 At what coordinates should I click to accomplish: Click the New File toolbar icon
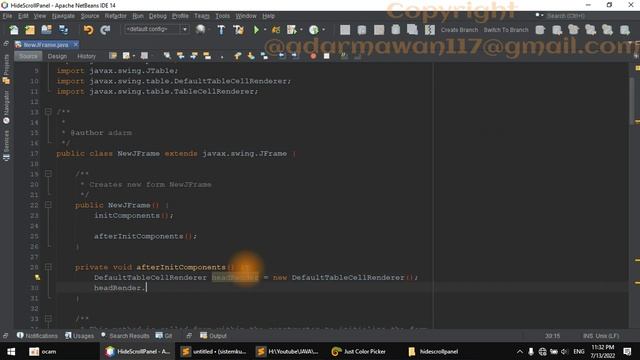tap(13, 30)
